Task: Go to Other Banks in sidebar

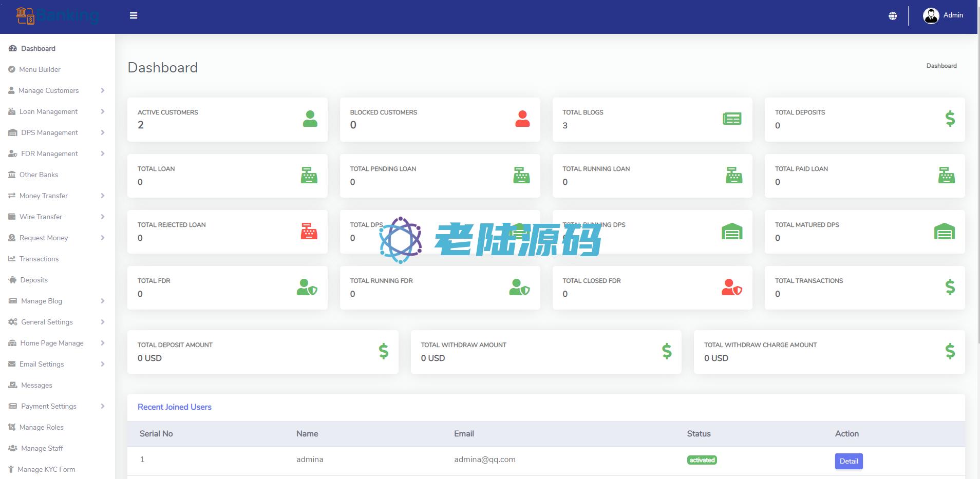Action: [39, 175]
